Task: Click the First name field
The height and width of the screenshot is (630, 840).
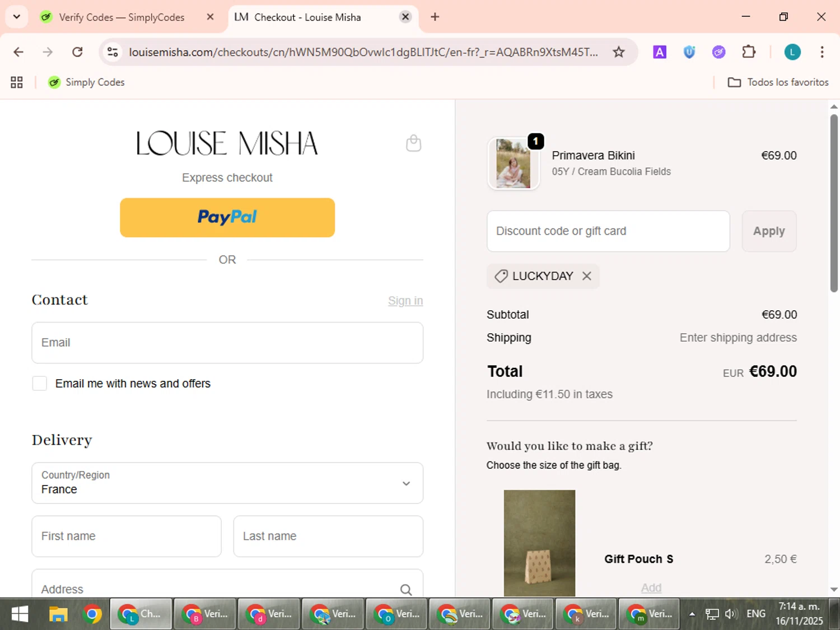Action: [127, 536]
